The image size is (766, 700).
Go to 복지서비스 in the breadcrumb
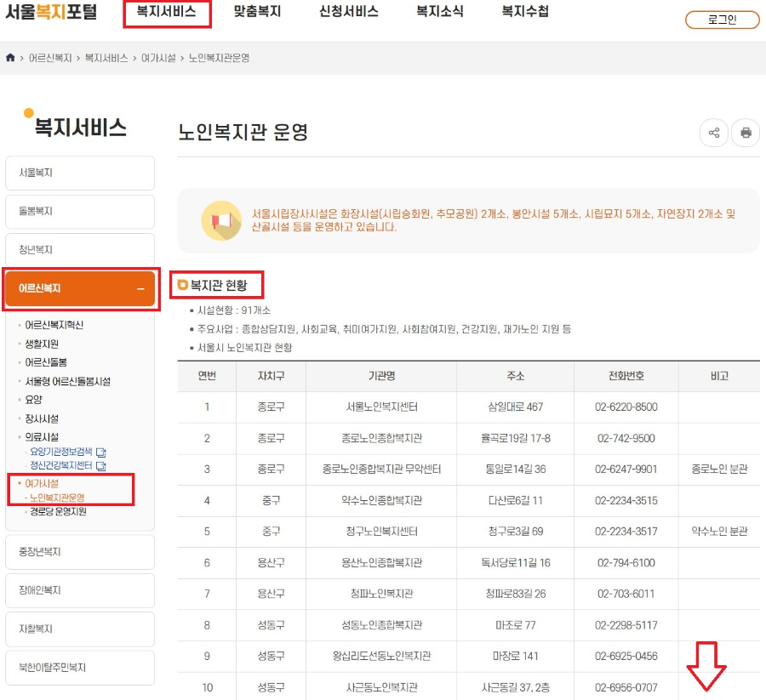tap(106, 58)
